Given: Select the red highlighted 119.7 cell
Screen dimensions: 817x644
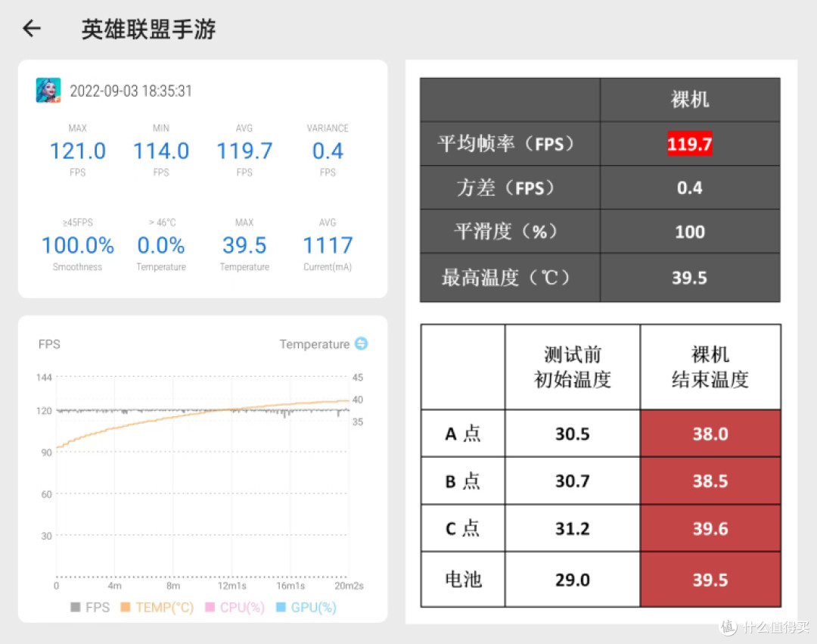Looking at the screenshot, I should [690, 143].
